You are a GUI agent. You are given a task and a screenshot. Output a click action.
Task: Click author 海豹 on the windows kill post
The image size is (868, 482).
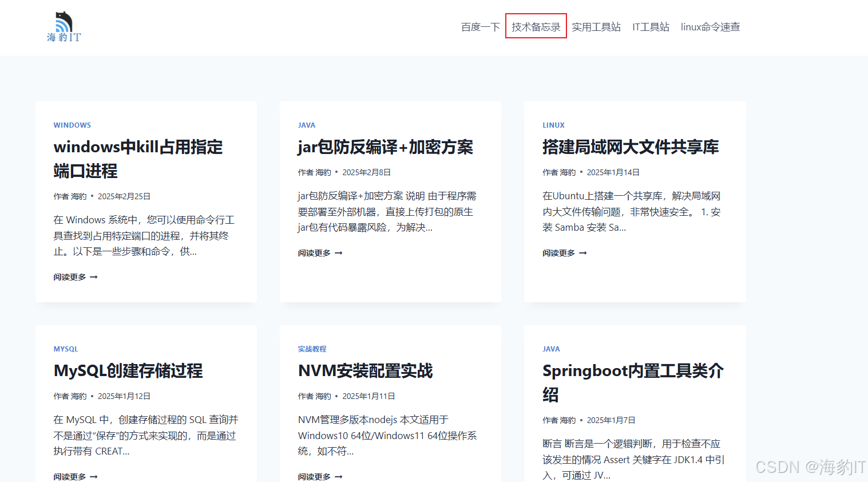79,196
